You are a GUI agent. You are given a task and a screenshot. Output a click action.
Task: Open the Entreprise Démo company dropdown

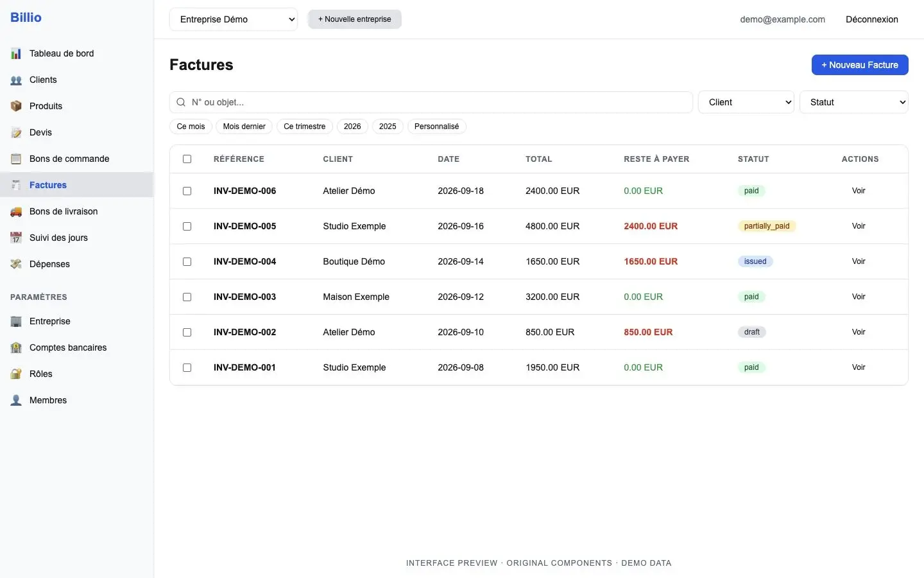pos(234,19)
